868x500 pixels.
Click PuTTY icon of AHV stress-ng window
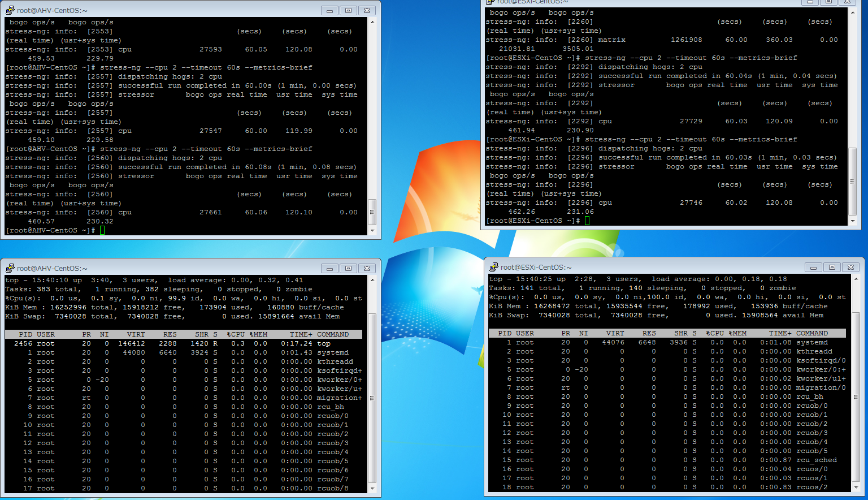[10, 10]
